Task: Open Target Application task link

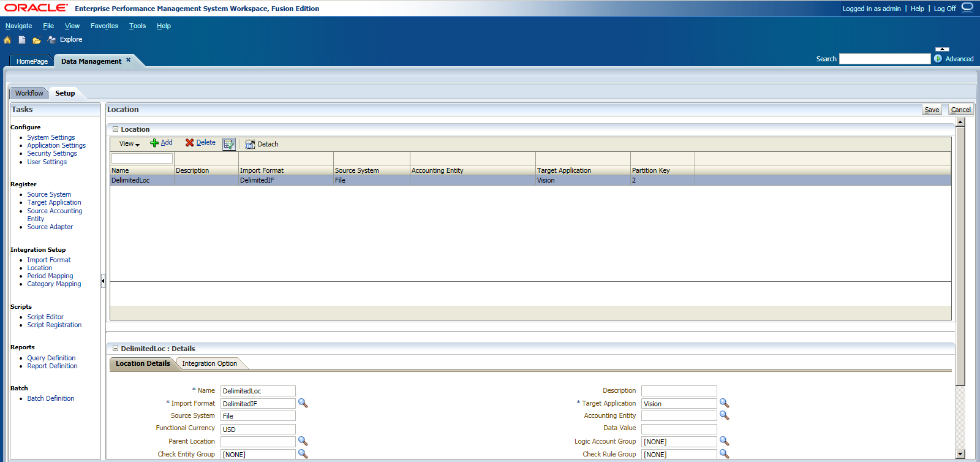Action: click(x=54, y=202)
